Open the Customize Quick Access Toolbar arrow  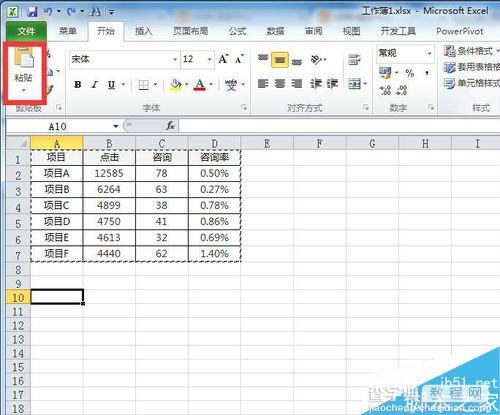point(112,13)
